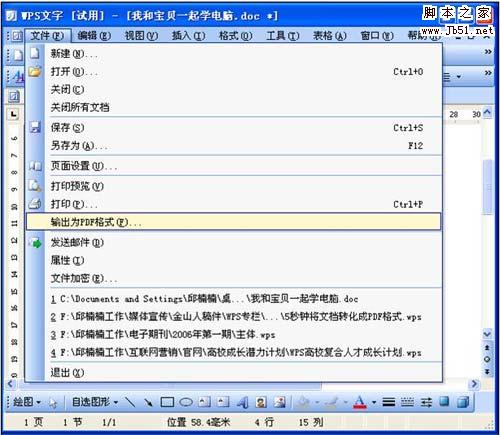
Task: Expand the second toolbar overflow chevron
Action: 488,73
